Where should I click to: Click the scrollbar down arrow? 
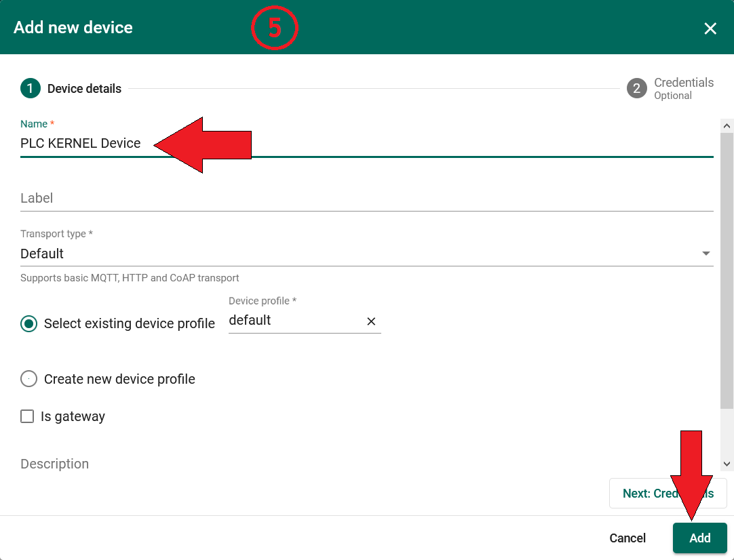(x=727, y=464)
